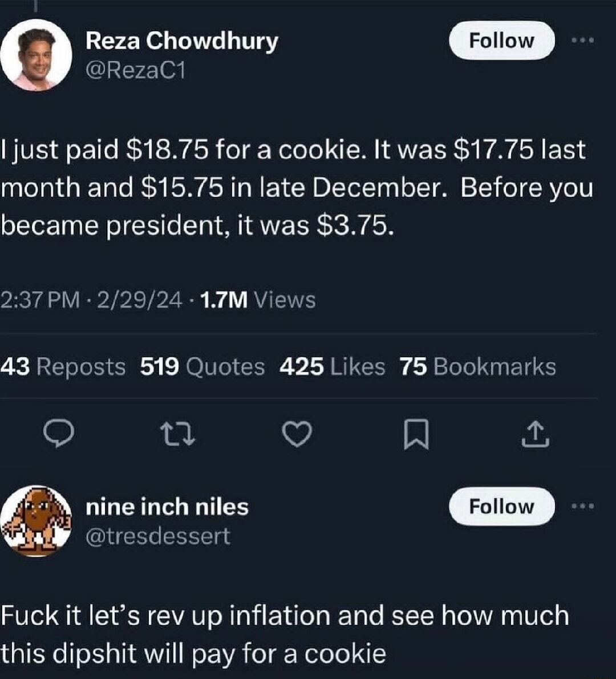Like the tweet with the heart icon
This screenshot has width=616, height=679.
tap(297, 435)
